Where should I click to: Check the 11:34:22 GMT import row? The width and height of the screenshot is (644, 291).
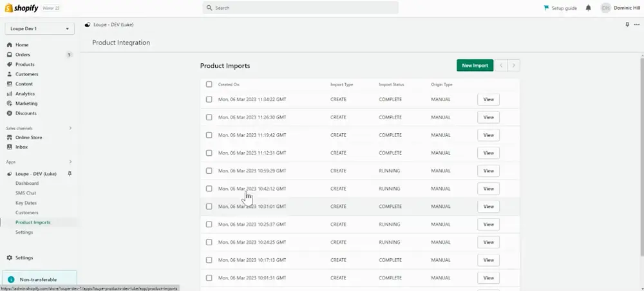pos(209,99)
